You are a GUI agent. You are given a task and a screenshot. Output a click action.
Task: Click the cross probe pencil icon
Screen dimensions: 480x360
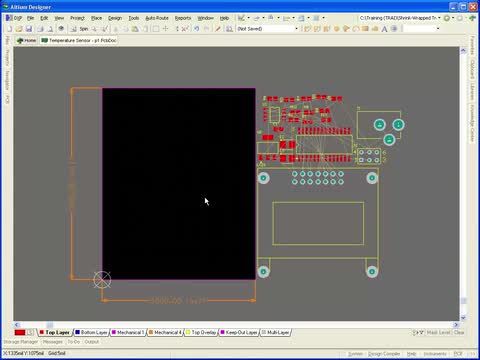[218, 29]
